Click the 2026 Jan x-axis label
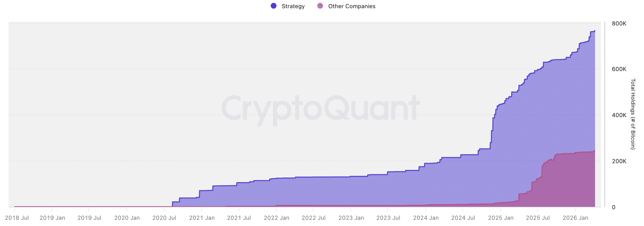Image resolution: width=644 pixels, height=226 pixels. pos(575,217)
